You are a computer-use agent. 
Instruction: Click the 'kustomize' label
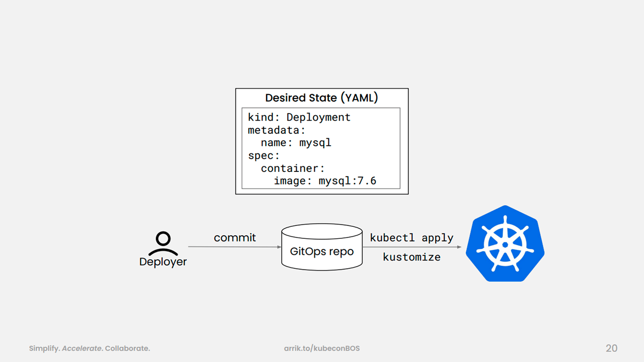[x=412, y=257]
